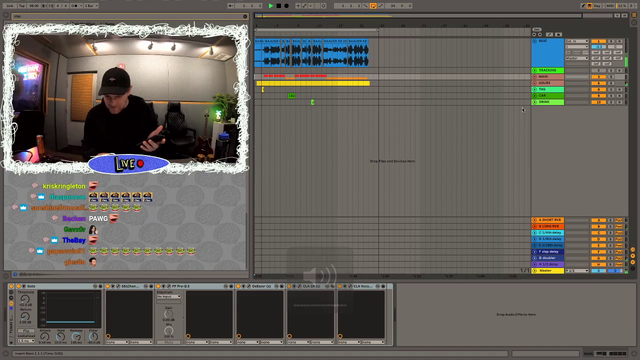Toggle the middle orange show/hide section icon
The height and width of the screenshot is (360, 640).
[x=633, y=256]
